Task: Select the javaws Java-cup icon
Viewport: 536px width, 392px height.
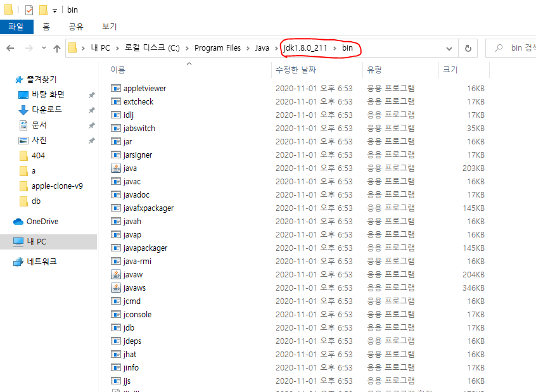Action: click(116, 288)
